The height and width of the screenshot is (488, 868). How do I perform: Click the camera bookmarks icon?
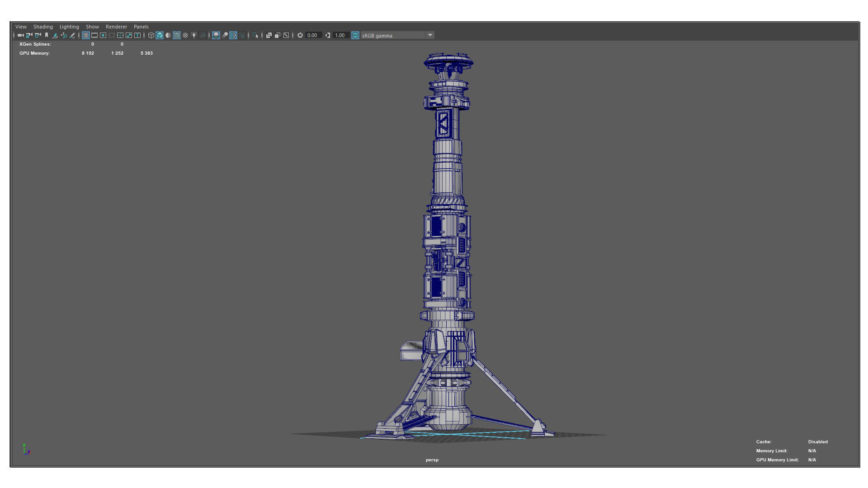47,35
